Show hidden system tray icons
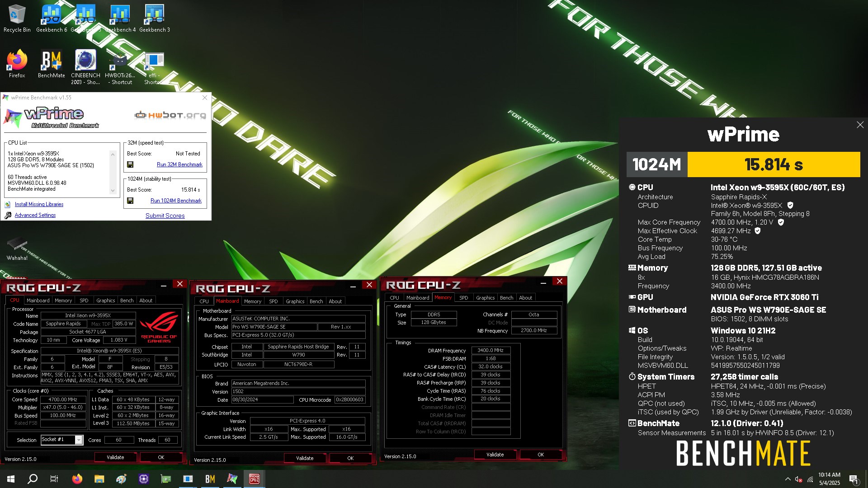This screenshot has height=488, width=868. 788,479
